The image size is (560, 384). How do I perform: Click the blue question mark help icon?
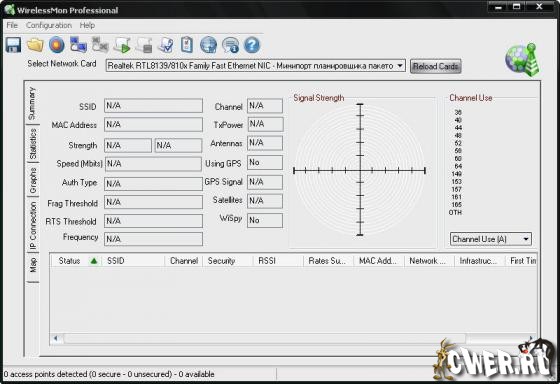tap(252, 45)
